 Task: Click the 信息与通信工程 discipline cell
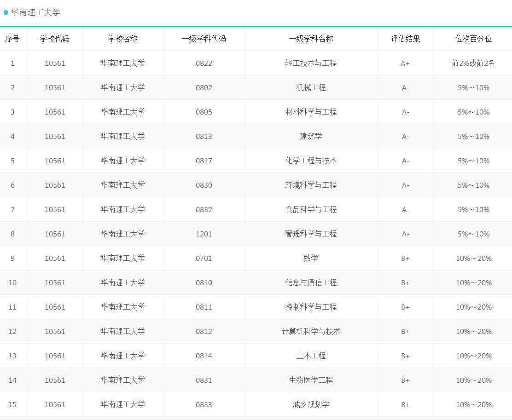click(311, 282)
